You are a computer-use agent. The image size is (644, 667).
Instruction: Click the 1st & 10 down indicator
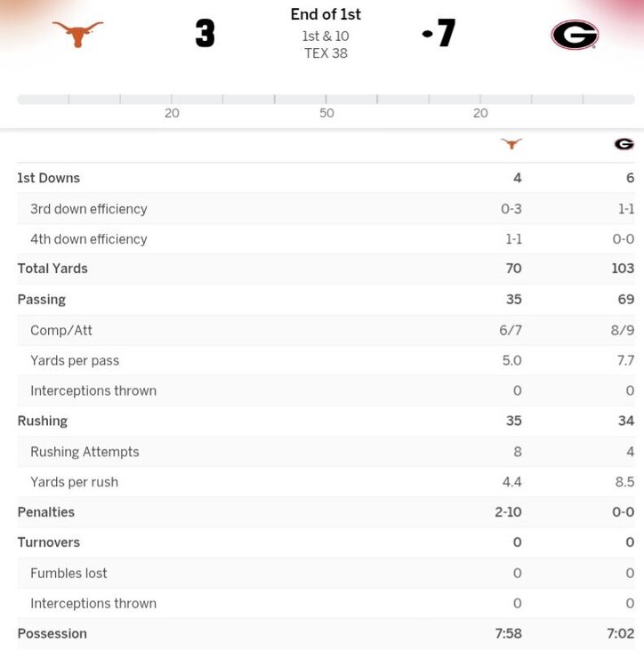tap(326, 36)
